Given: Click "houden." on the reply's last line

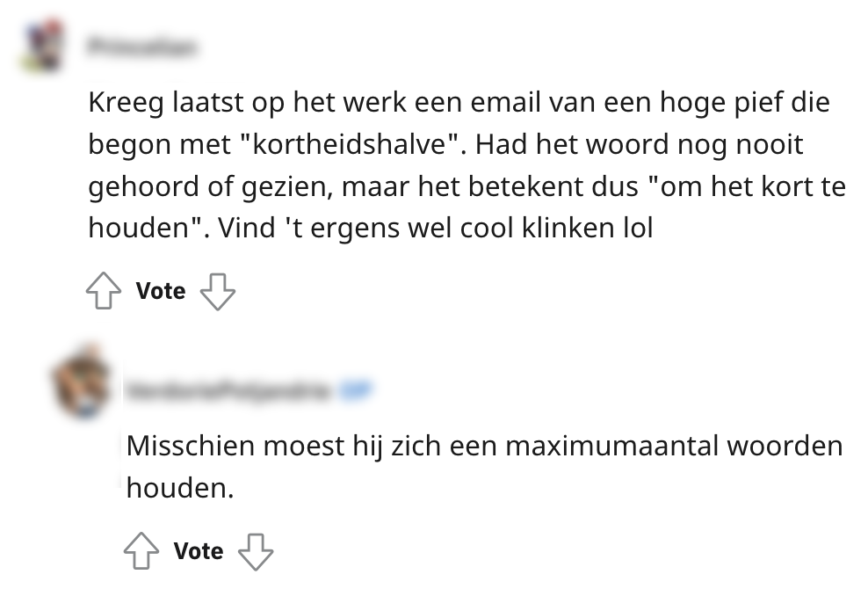Looking at the screenshot, I should pyautogui.click(x=180, y=487).
